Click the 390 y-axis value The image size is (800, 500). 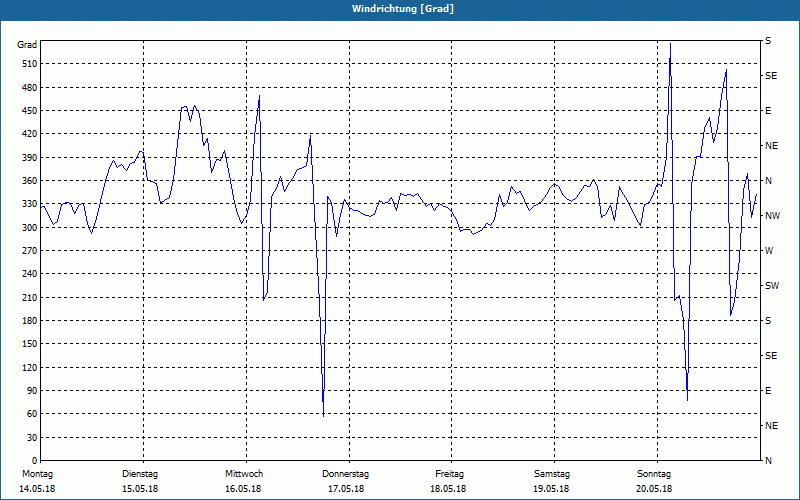click(x=29, y=158)
